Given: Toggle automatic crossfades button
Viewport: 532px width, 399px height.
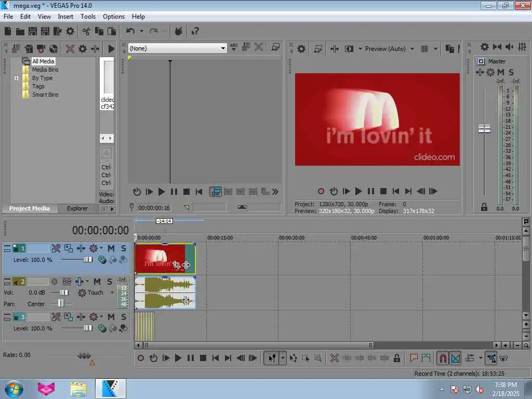Looking at the screenshot, I should pyautogui.click(x=455, y=358).
